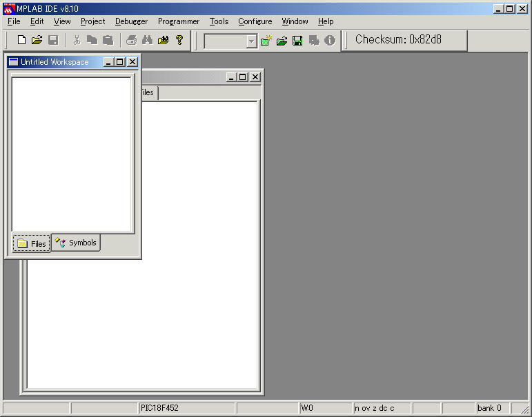Click the MPLAB IDE application icon
532x417 pixels.
(x=9, y=9)
